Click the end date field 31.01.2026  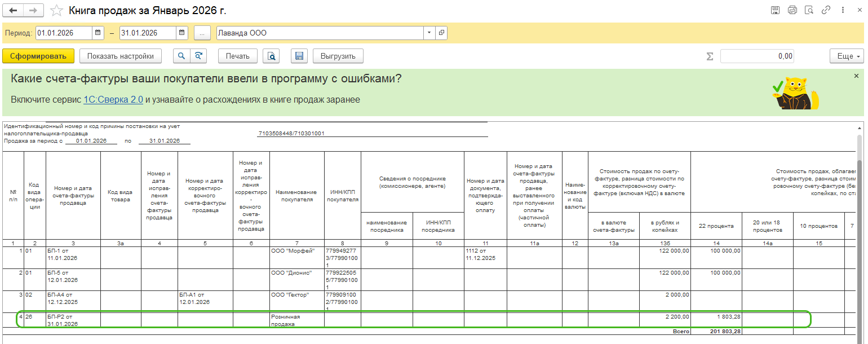point(148,33)
